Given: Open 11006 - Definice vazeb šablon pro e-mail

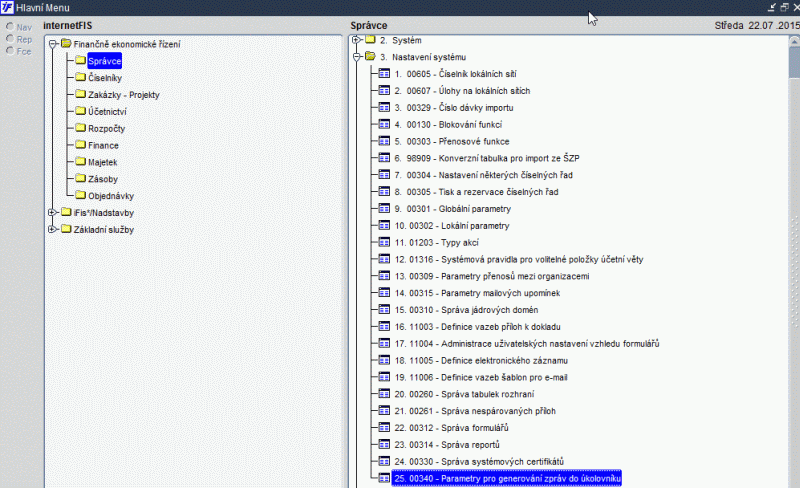Looking at the screenshot, I should click(481, 377).
